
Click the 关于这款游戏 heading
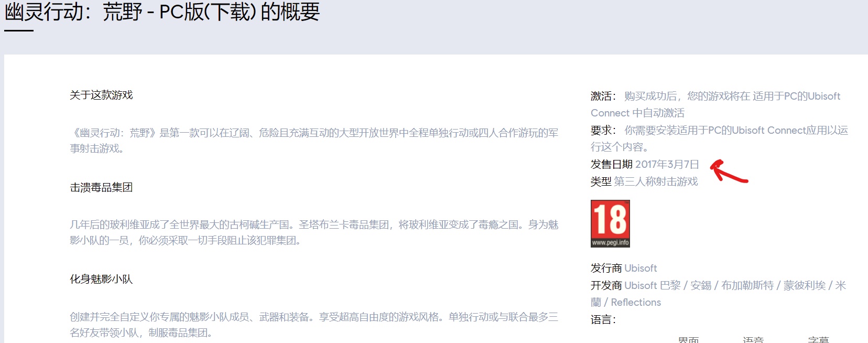101,95
